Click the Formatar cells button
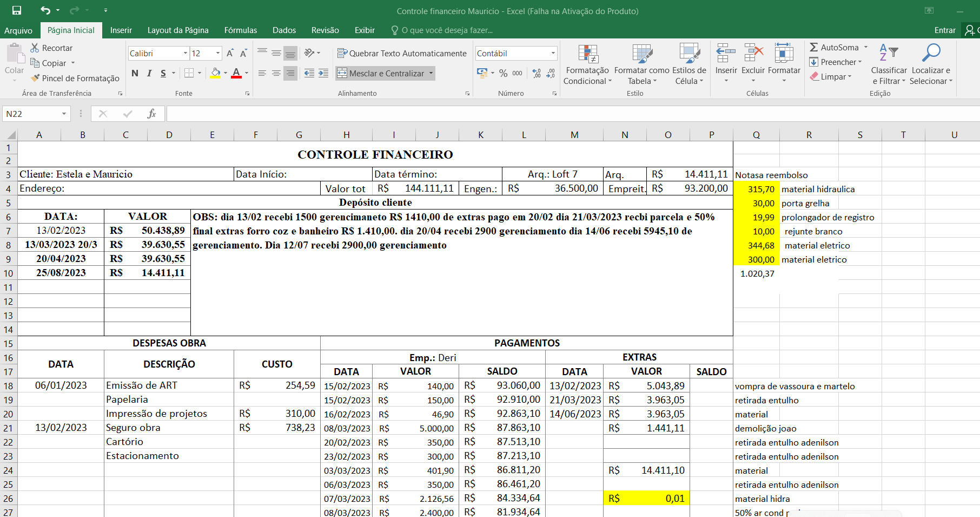The height and width of the screenshot is (517, 980). (x=784, y=62)
